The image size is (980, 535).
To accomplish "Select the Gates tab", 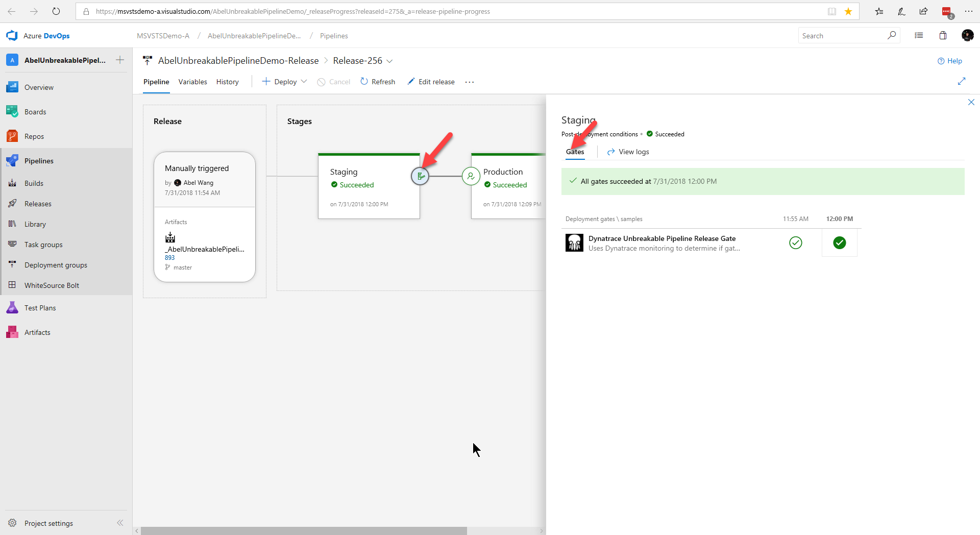I will 575,152.
